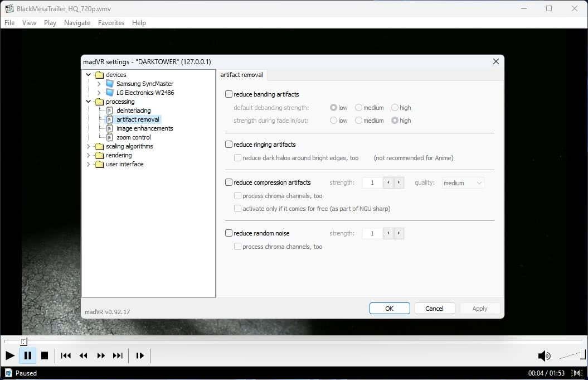Click the OK button

pos(389,309)
